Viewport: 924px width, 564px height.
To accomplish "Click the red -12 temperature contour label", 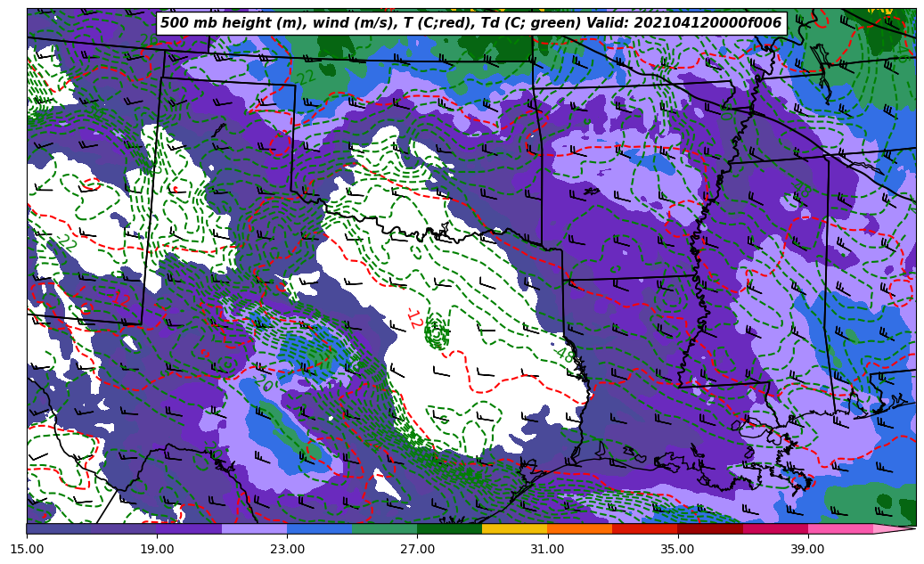I will 413,319.
